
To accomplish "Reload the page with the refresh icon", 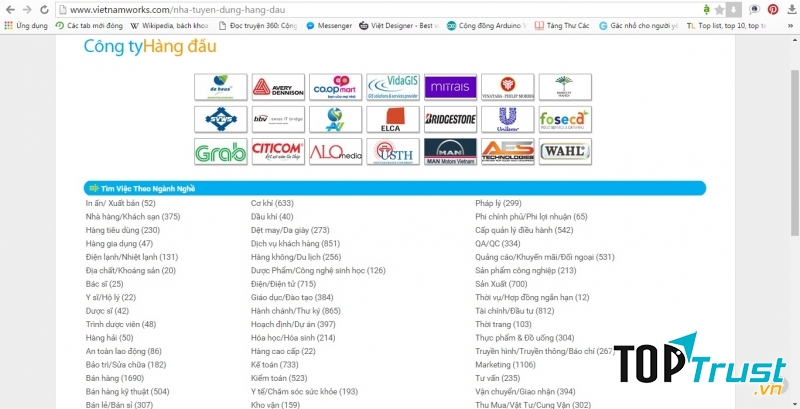I will (44, 10).
